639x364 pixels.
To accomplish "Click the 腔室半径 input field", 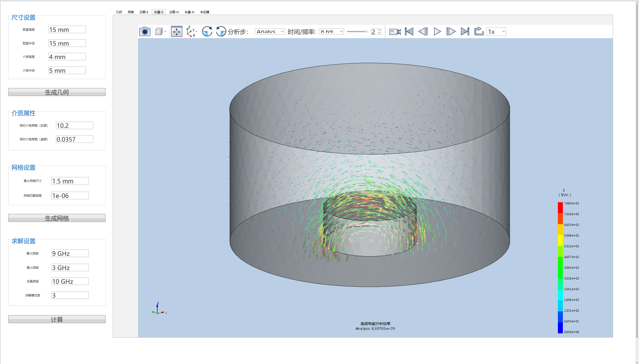I will (67, 43).
